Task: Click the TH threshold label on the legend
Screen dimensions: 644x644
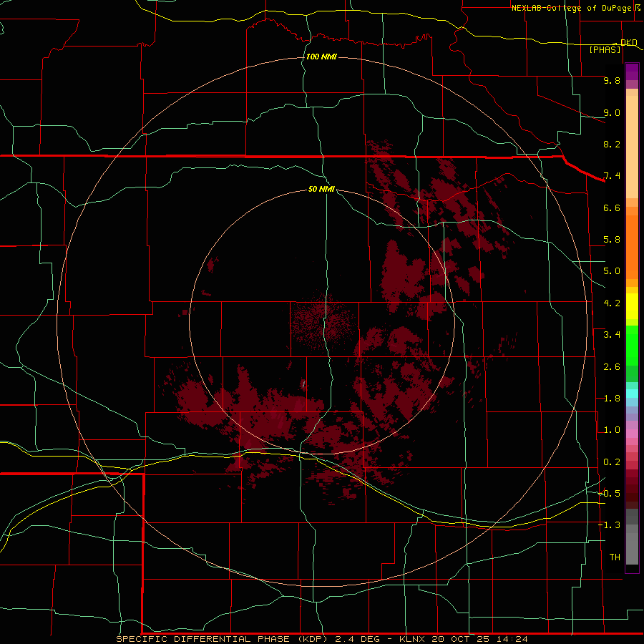Action: (615, 557)
